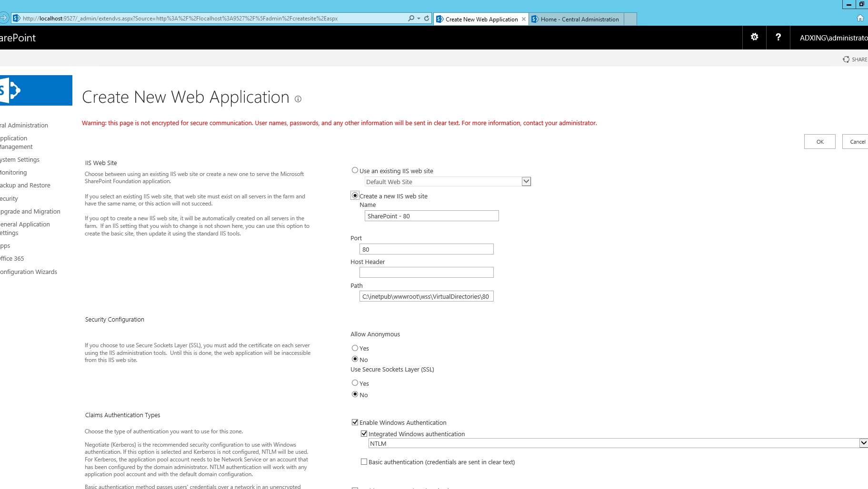Click the red unencrypted page warning text
This screenshot has width=868, height=489.
click(x=339, y=123)
